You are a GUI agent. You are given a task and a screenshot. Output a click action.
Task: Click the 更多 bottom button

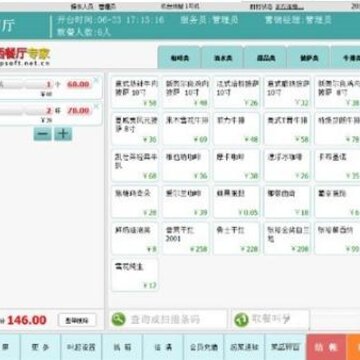tap(40, 347)
